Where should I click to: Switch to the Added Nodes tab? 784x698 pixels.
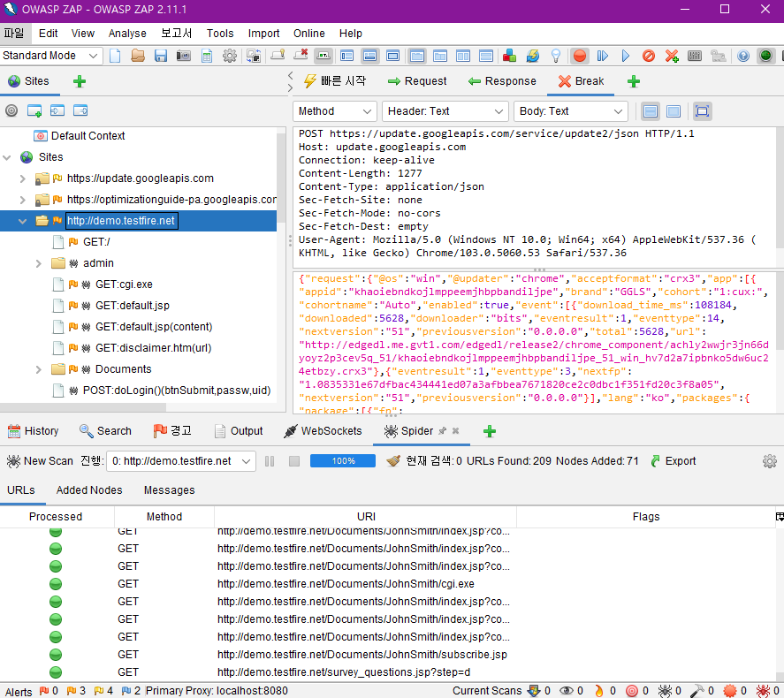click(89, 490)
